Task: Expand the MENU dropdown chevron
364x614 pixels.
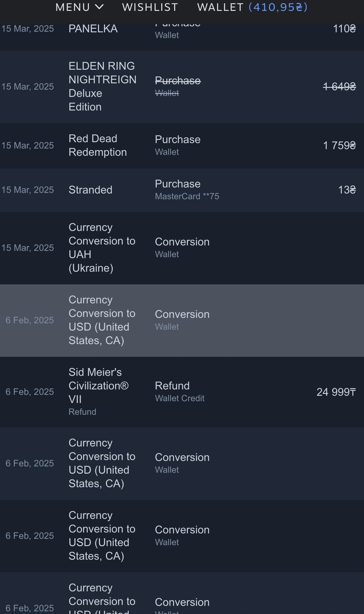Action: (x=99, y=7)
